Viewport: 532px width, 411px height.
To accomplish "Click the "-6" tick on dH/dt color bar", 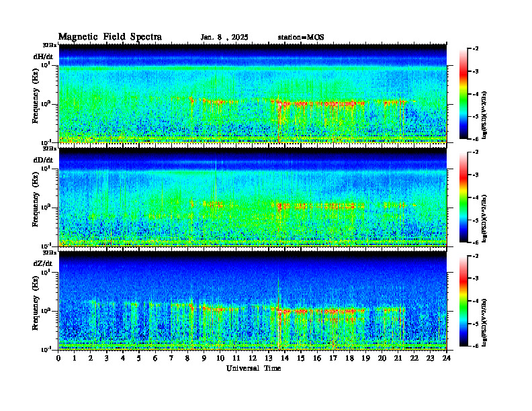I will (476, 139).
